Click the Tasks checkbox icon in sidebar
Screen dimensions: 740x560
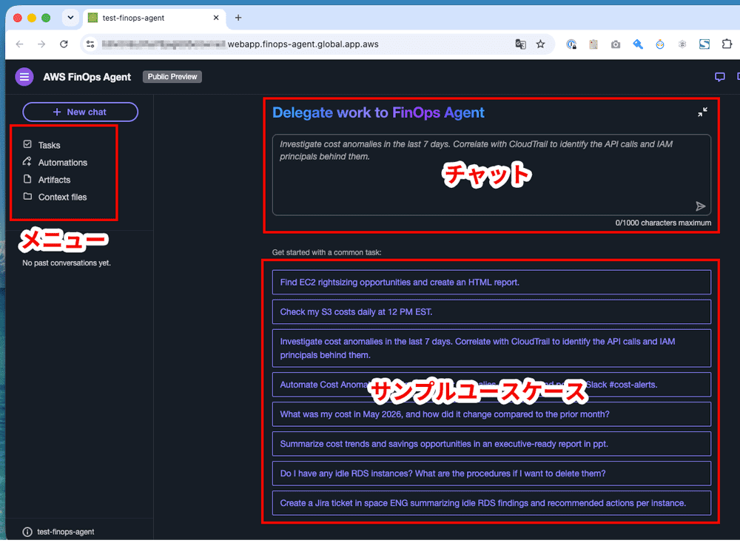click(x=27, y=144)
